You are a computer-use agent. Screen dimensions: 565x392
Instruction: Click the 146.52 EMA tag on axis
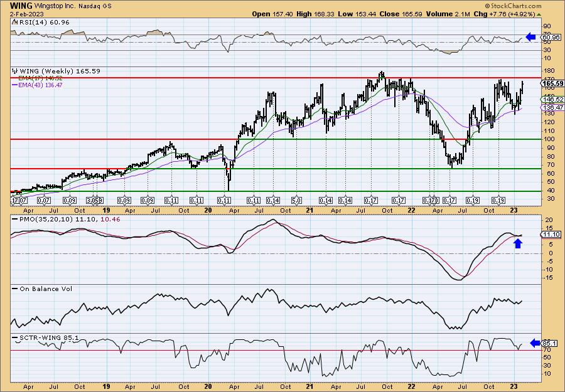click(552, 99)
